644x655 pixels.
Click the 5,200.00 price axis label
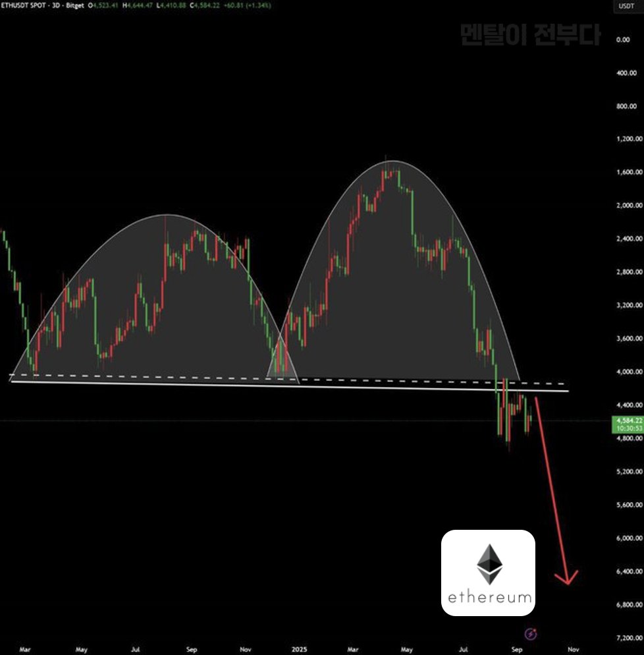(630, 472)
